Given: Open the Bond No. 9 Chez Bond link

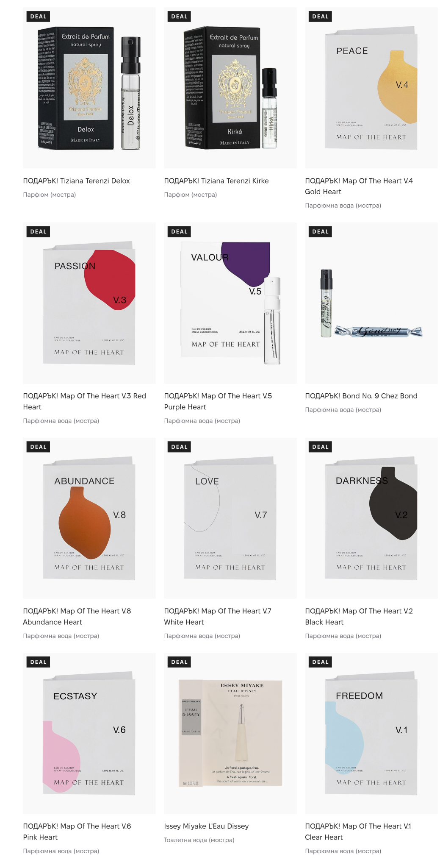Looking at the screenshot, I should 361,396.
